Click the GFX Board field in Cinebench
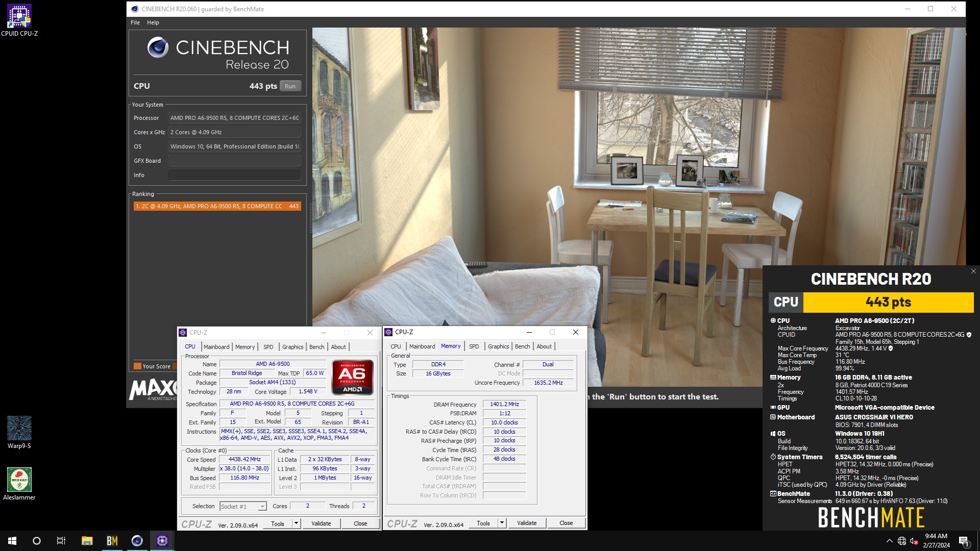Viewport: 980px width, 551px height. pyautogui.click(x=234, y=161)
